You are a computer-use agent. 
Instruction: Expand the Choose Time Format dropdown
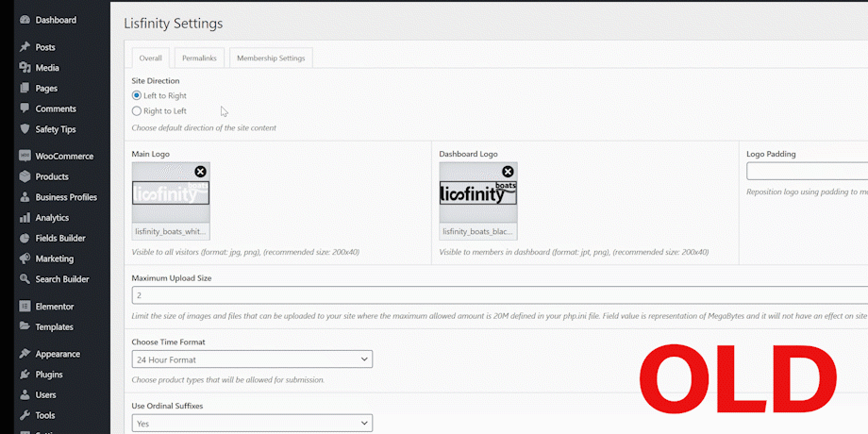[x=252, y=359]
